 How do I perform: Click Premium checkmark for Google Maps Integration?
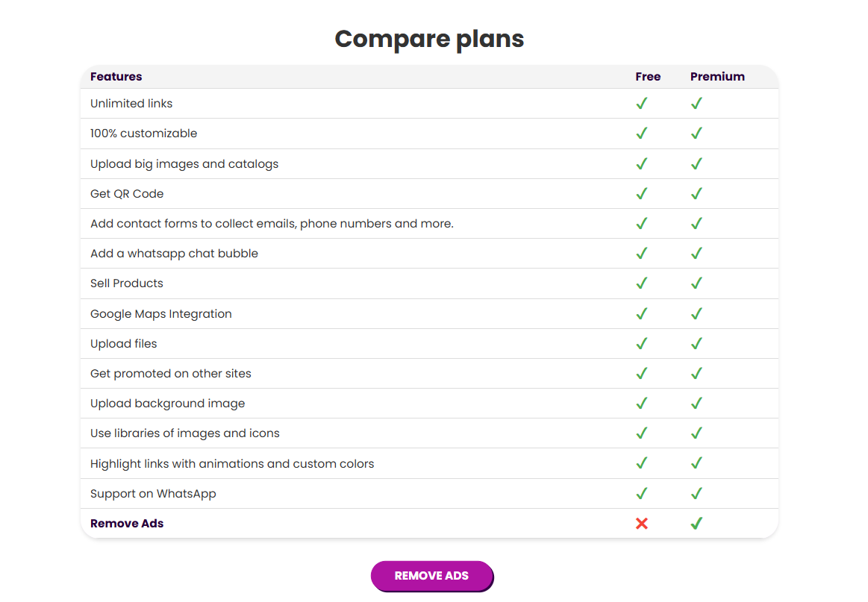(x=696, y=314)
